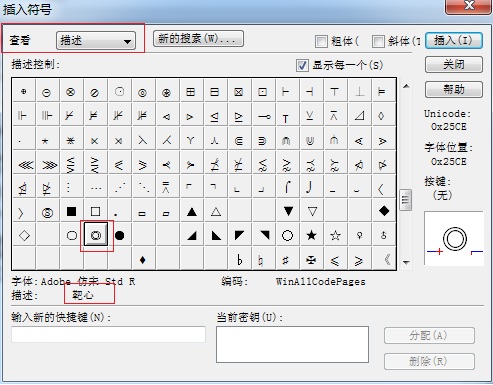Select the black square symbol
Screen dimensions: 493x385
coord(71,211)
